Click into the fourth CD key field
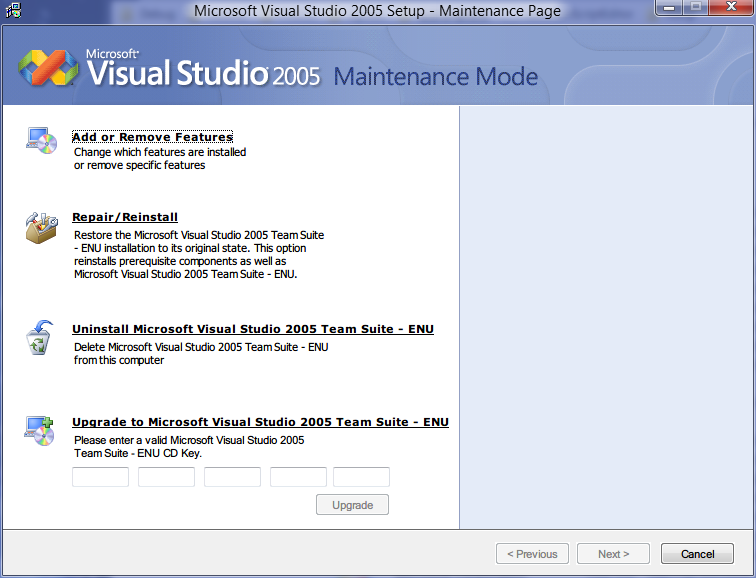This screenshot has height=578, width=756. click(298, 477)
